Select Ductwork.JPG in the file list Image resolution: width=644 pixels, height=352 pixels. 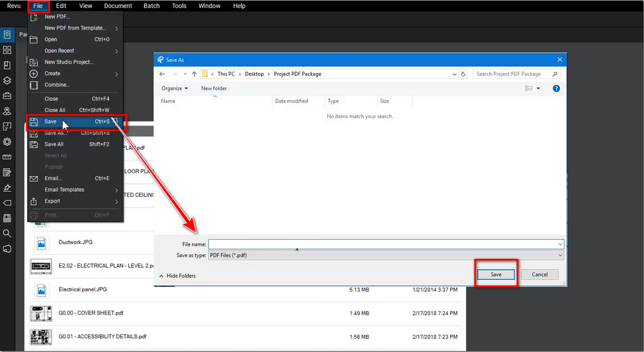pyautogui.click(x=76, y=242)
